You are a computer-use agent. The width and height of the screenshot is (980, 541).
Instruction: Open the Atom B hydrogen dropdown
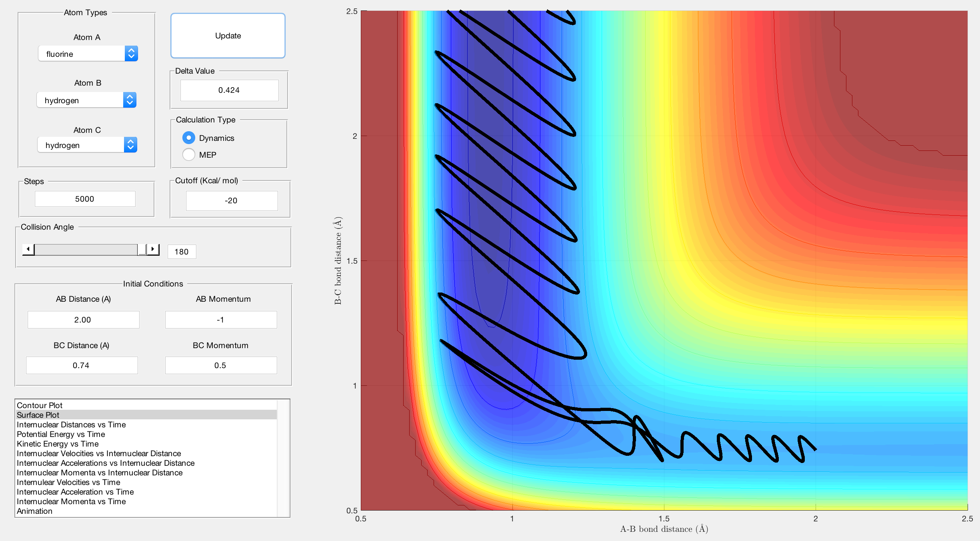pyautogui.click(x=86, y=100)
